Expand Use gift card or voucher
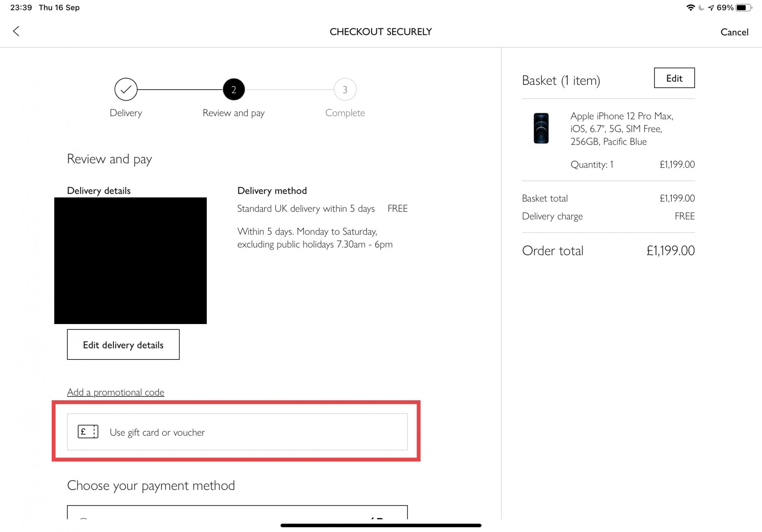762x532 pixels. click(x=237, y=432)
